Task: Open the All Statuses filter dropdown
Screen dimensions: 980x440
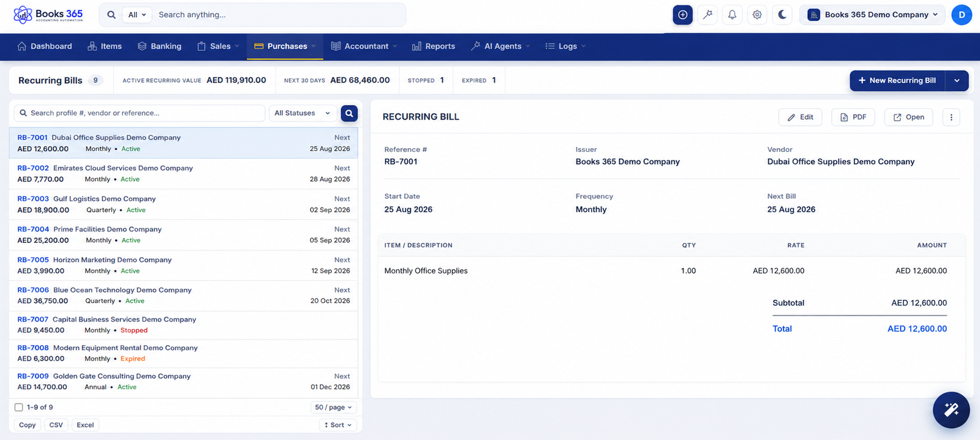Action: coord(303,113)
